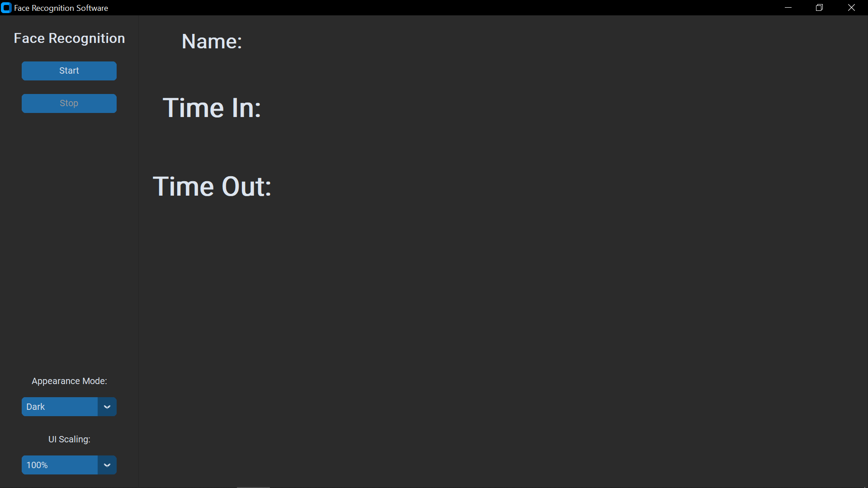Image resolution: width=868 pixels, height=488 pixels.
Task: Click the Face Recognition Software window title
Action: pyautogui.click(x=61, y=8)
